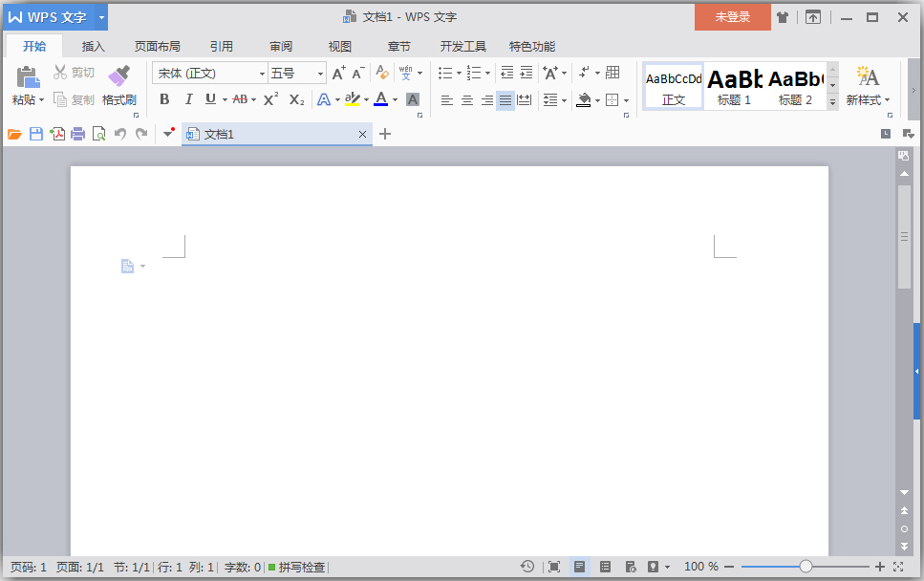Click the Save icon in the quick toolbar

tap(36, 134)
